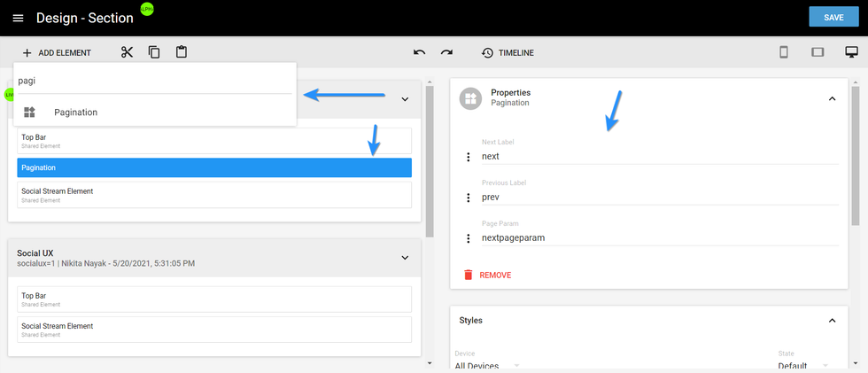Remove the Pagination element
Image resolution: width=868 pixels, height=373 pixels.
487,276
